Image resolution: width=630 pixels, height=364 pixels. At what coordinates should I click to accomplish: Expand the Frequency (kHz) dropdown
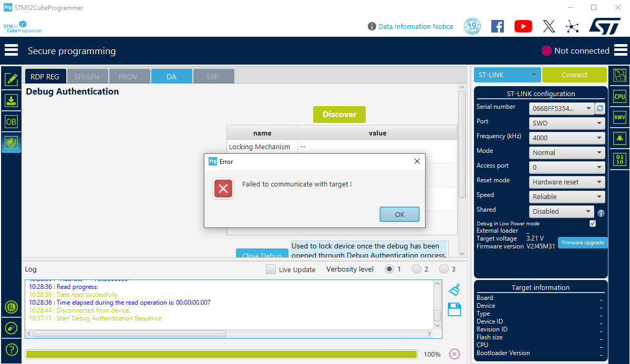(x=566, y=138)
